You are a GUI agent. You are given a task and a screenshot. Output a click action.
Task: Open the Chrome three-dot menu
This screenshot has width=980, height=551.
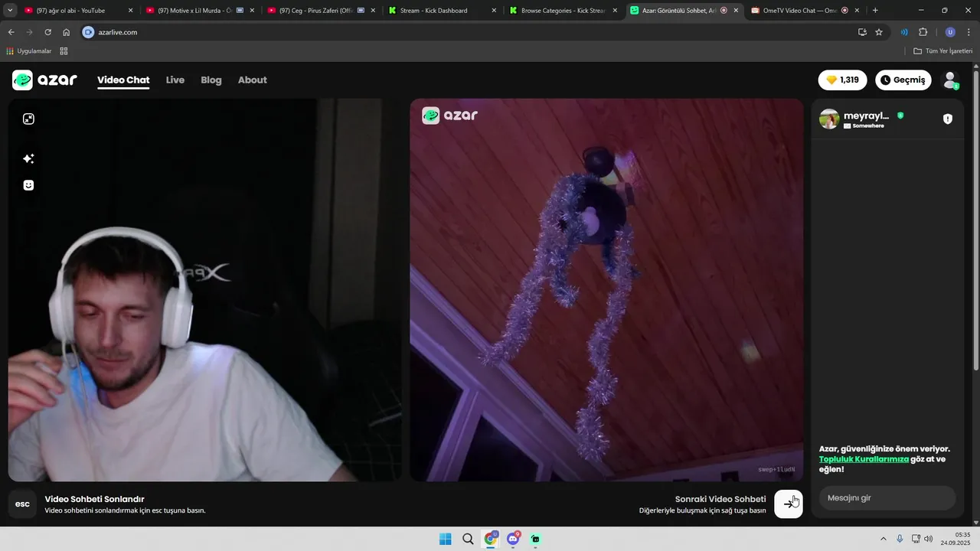coord(969,32)
